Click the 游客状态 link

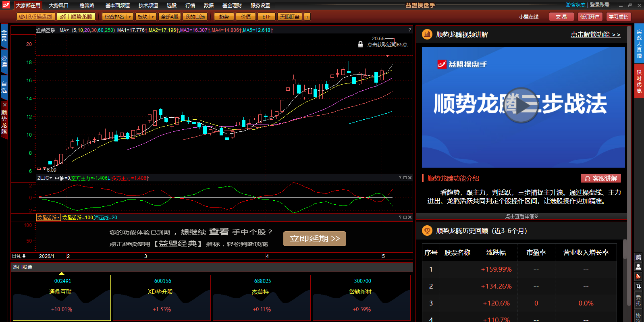[575, 5]
